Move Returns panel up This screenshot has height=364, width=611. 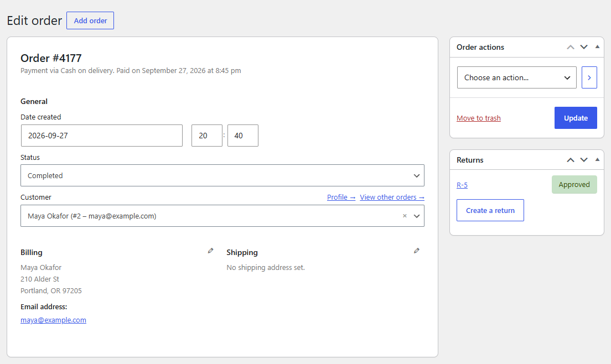(x=571, y=160)
